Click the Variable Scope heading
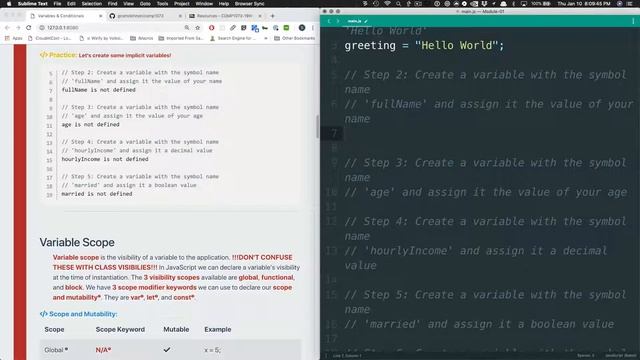 (x=77, y=242)
